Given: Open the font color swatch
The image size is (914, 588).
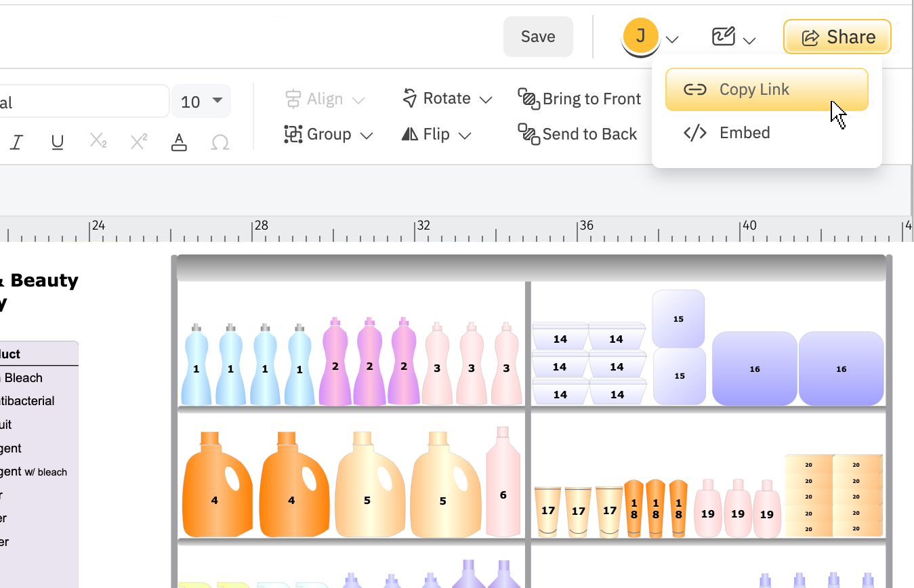Looking at the screenshot, I should click(x=179, y=142).
